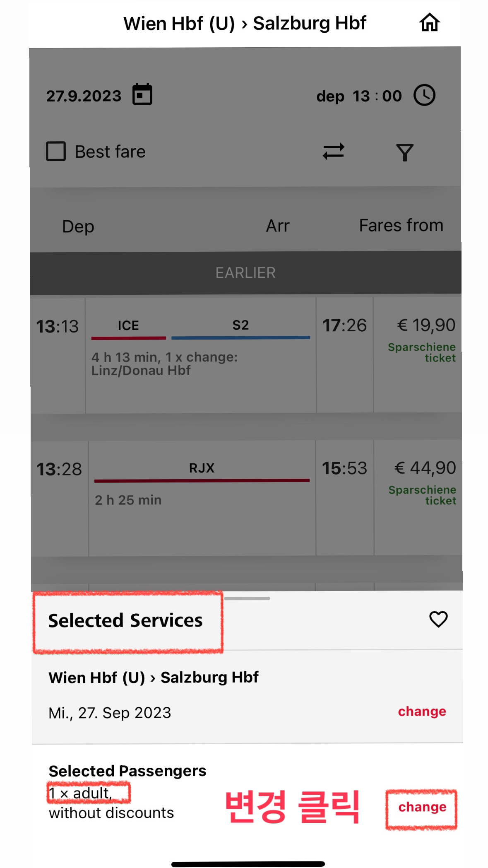
Task: Tap the 1 x adult passenger entry
Action: click(81, 793)
